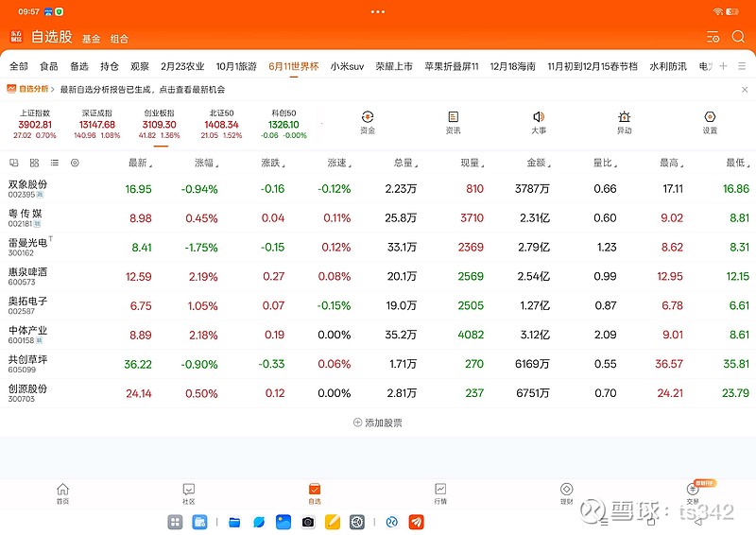Screen dimensions: 756x535
Task: Tap the Eastmoney logo icon
Action: [16, 37]
